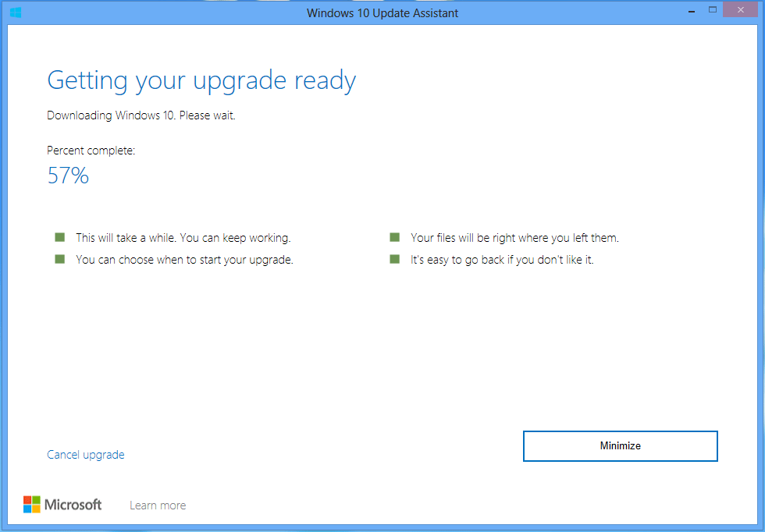Minimize the window using the title bar control
This screenshot has width=765, height=532.
[x=690, y=11]
